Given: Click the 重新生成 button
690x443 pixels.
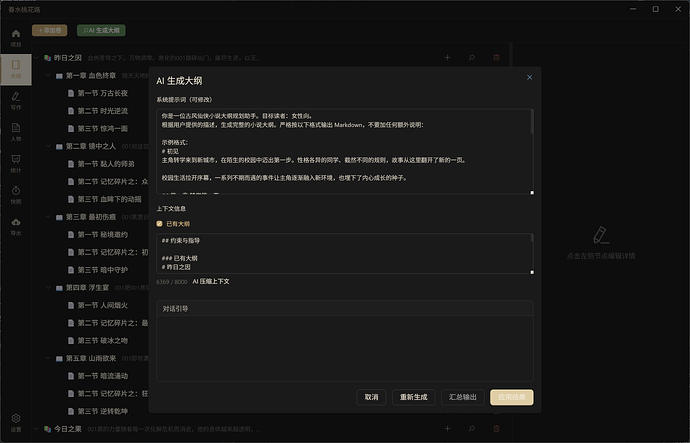Looking at the screenshot, I should (414, 397).
